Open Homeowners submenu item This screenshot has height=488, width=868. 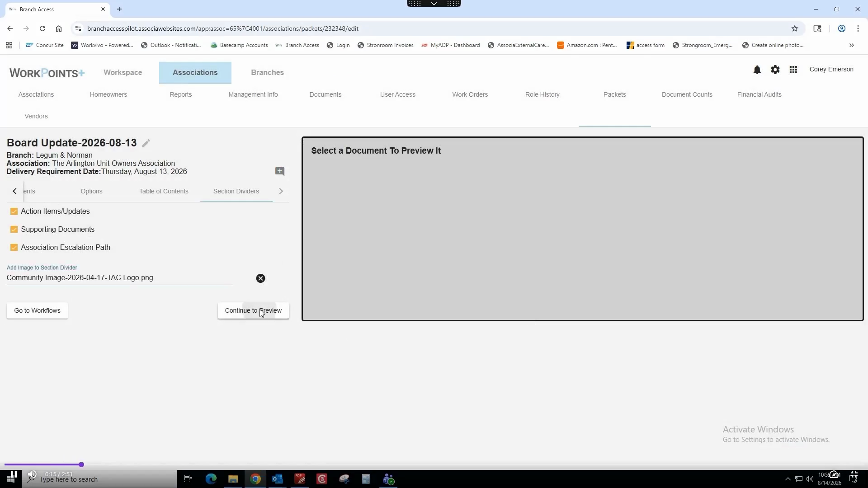point(108,94)
